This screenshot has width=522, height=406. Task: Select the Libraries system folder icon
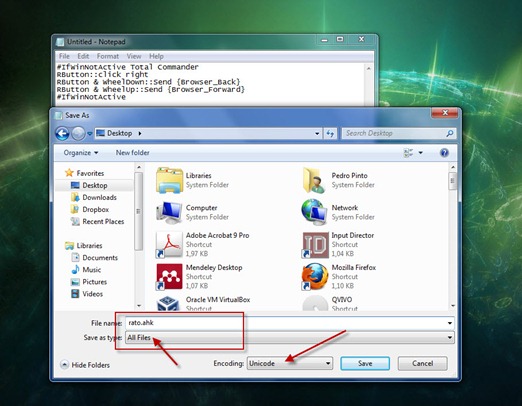(x=170, y=180)
